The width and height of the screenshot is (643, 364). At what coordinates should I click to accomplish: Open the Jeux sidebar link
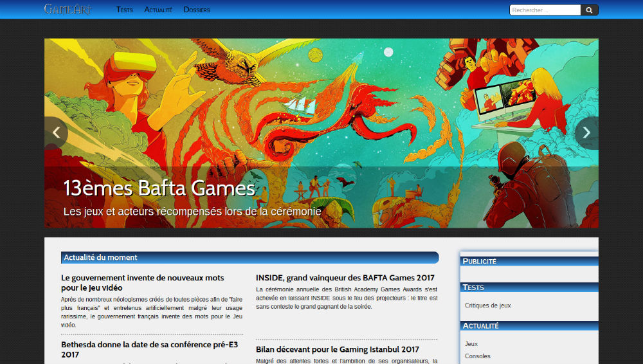(x=471, y=344)
